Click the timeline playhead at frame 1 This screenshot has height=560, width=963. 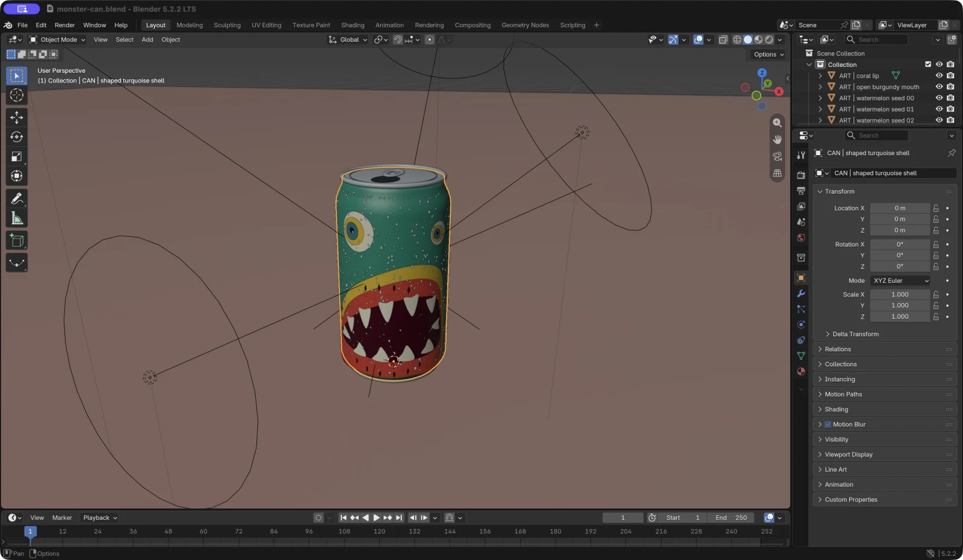coord(30,532)
